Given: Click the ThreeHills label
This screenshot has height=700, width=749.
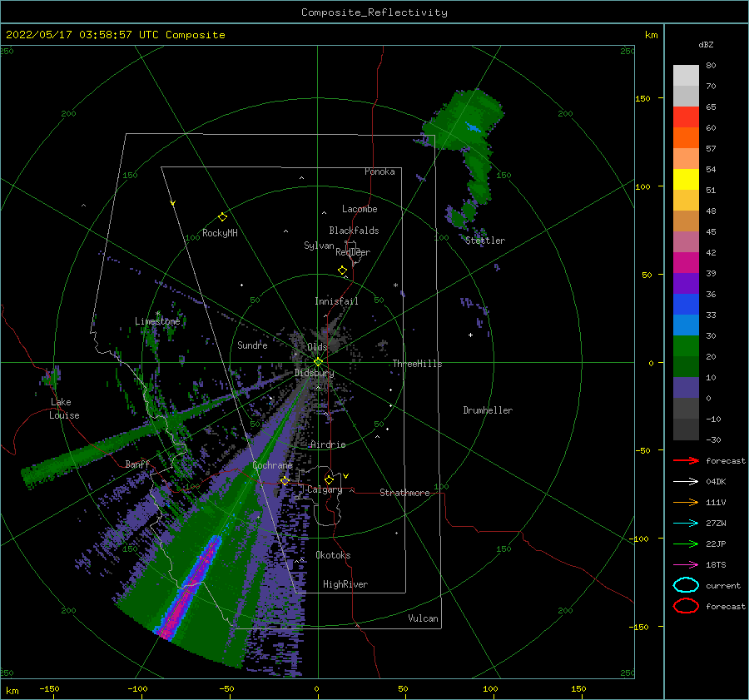Looking at the screenshot, I should click(x=417, y=364).
